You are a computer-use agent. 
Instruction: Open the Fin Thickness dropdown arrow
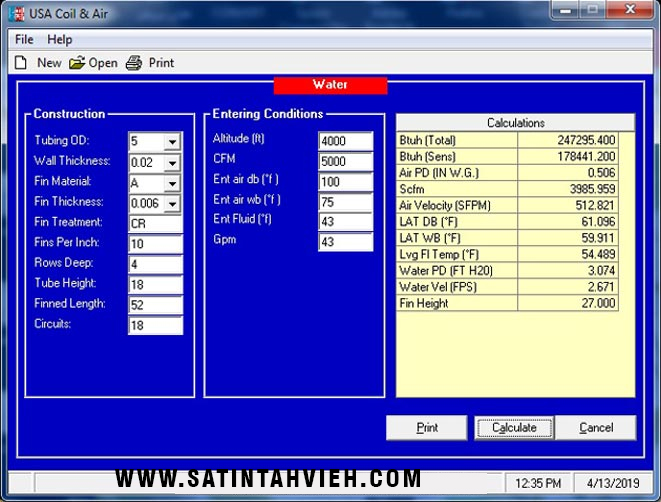click(171, 204)
